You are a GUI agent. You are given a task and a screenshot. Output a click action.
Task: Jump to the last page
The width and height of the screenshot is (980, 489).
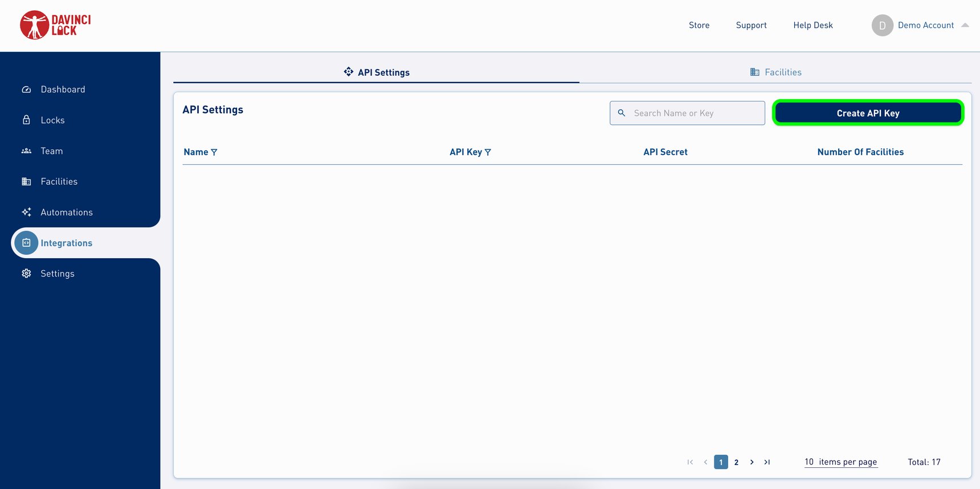[767, 462]
